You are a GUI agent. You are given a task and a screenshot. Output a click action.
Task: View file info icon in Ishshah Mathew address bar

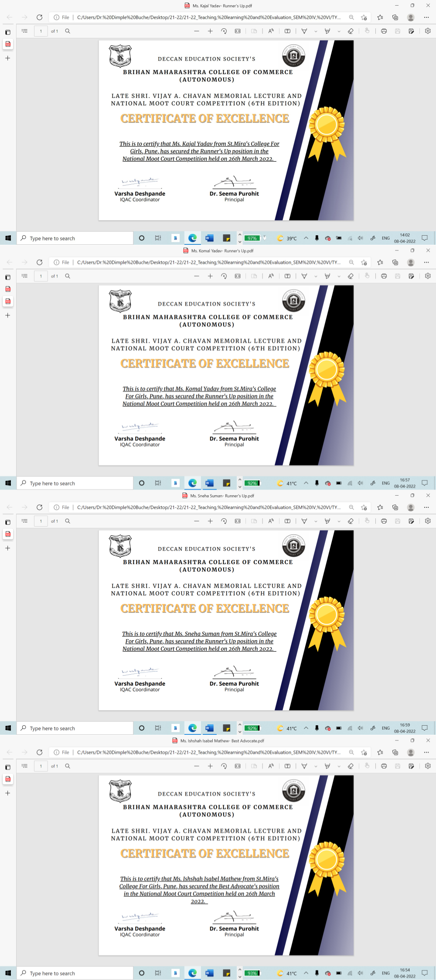point(56,752)
